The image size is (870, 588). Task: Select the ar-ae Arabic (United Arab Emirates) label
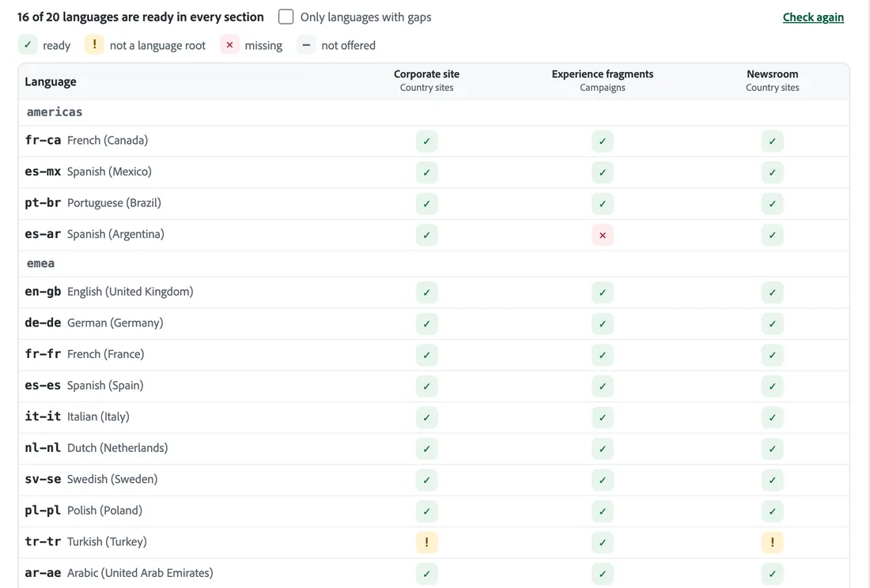click(119, 572)
